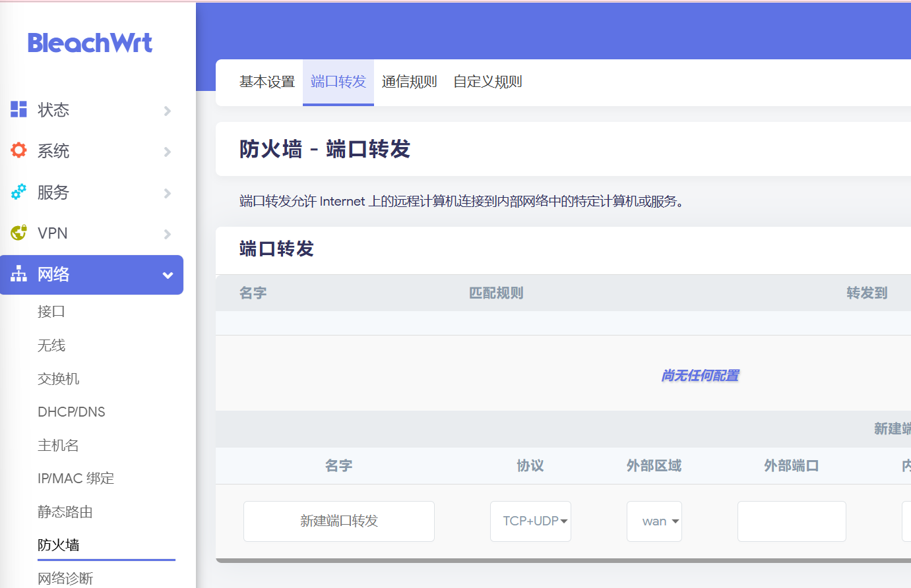Image resolution: width=911 pixels, height=588 pixels.
Task: Click the orange system gear icon
Action: (x=18, y=150)
